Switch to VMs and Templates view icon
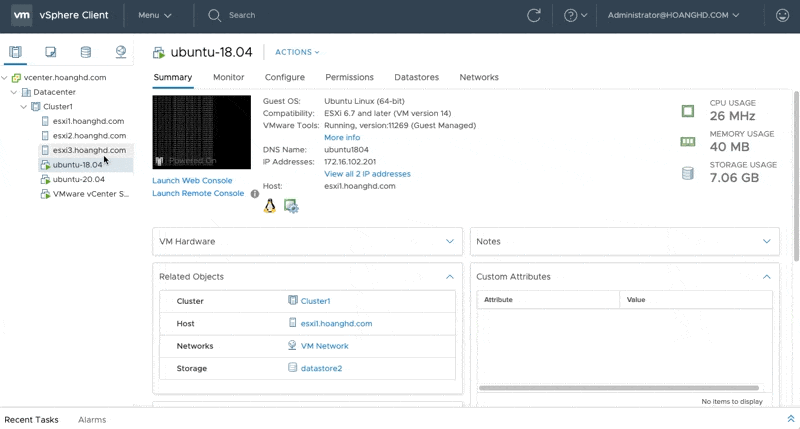 tap(51, 52)
